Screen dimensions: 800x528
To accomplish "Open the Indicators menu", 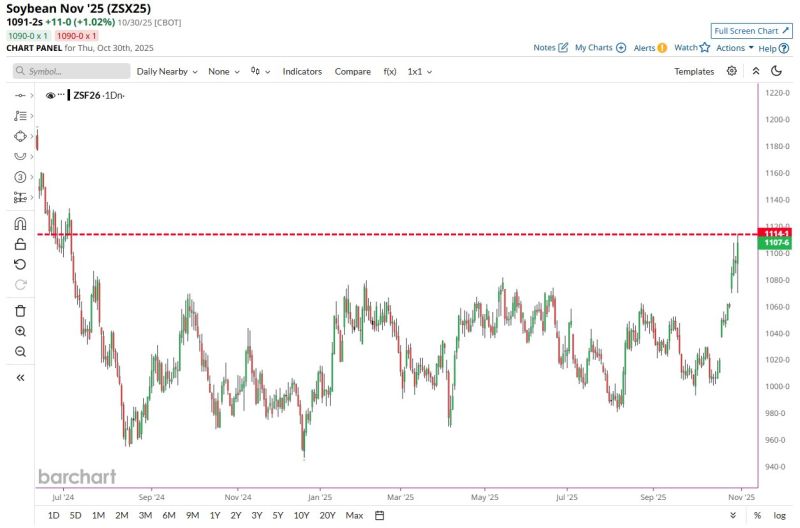I will tap(302, 71).
